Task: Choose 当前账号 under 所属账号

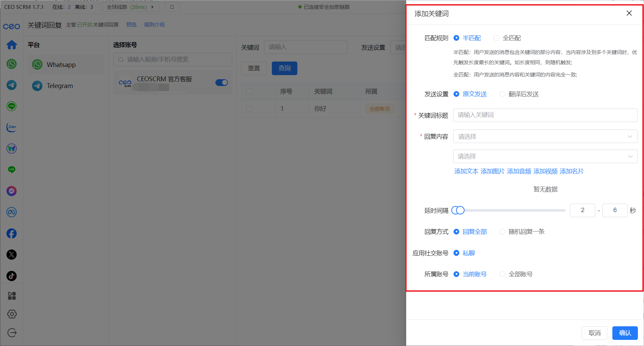Action: (470, 274)
